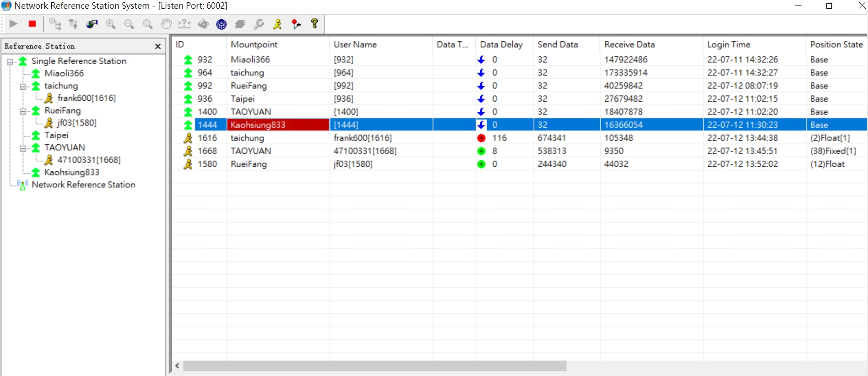Select 47100331[1668] in the tree
Screen dimensions: 868x376
[x=89, y=160]
